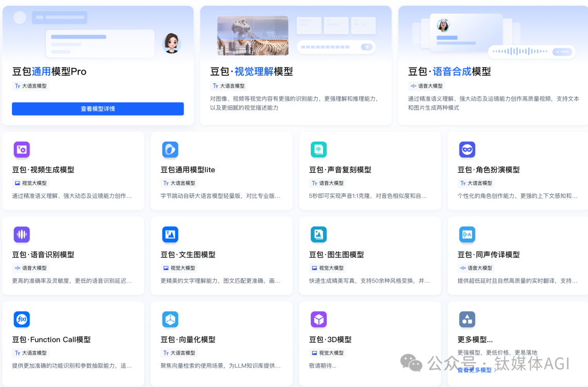Click the 豆包·角色扮演模型 mask icon
Image resolution: width=588 pixels, height=387 pixels.
(467, 149)
